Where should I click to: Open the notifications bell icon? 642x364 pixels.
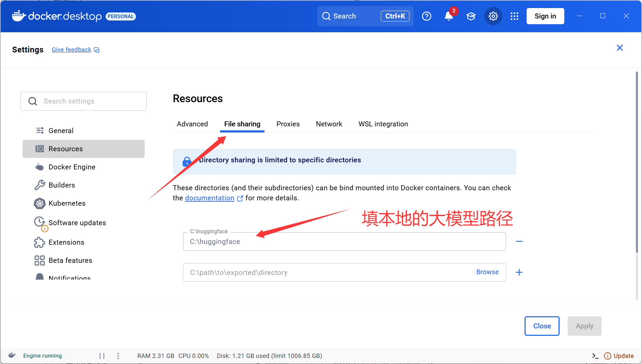[449, 16]
